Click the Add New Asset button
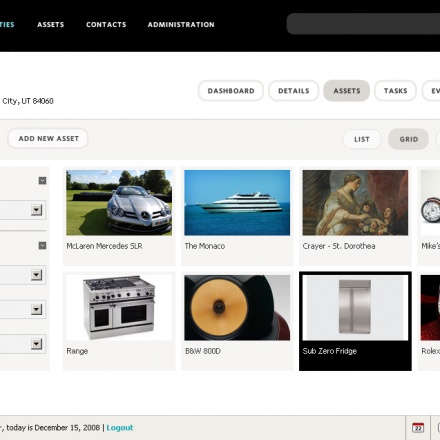Image resolution: width=440 pixels, height=440 pixels. 48,139
